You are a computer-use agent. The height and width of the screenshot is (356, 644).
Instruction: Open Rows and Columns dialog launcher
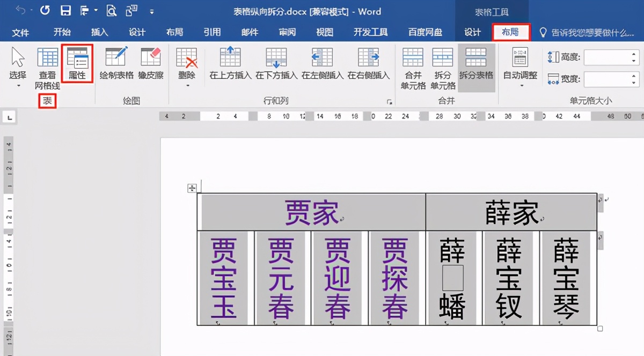click(x=389, y=101)
